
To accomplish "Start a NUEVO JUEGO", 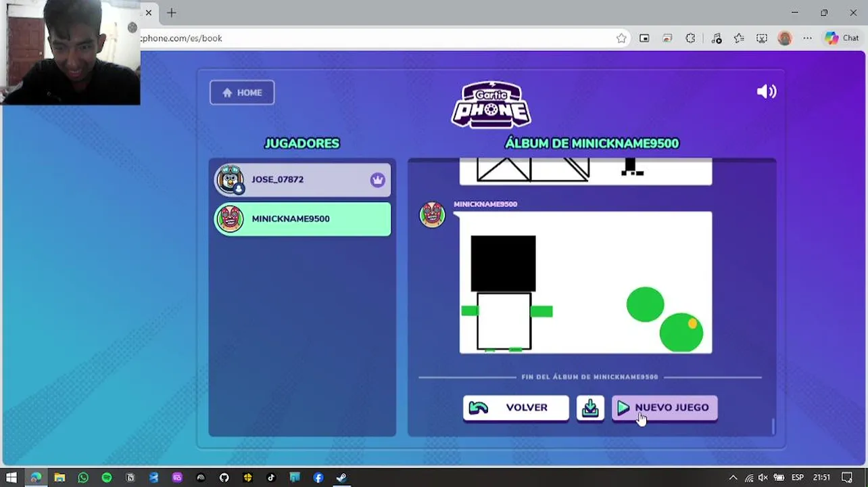I will tap(665, 408).
